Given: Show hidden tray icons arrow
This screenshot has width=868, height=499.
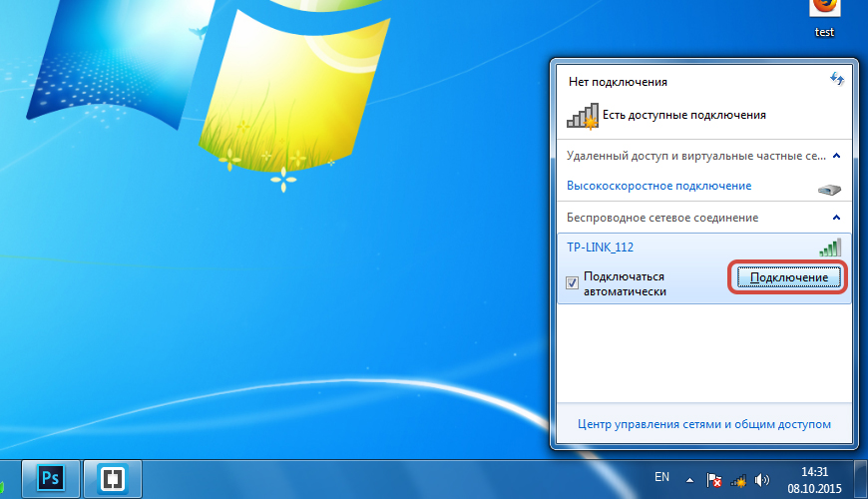Looking at the screenshot, I should click(689, 480).
